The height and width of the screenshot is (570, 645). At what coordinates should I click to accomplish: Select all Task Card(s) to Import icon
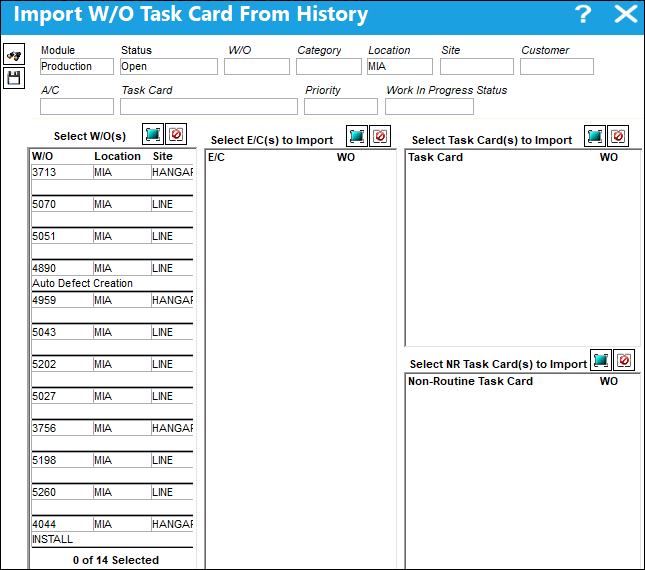pyautogui.click(x=595, y=136)
